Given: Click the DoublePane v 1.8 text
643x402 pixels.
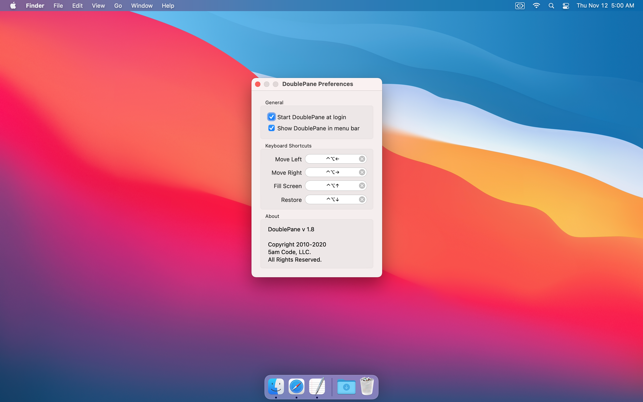Looking at the screenshot, I should point(291,229).
